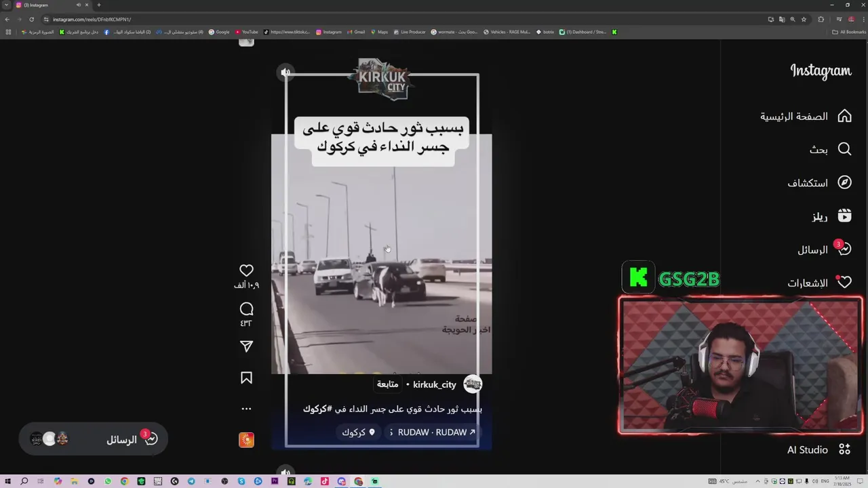Open the RUDAW · RUDAW audio chip
868x488 pixels.
tap(432, 432)
